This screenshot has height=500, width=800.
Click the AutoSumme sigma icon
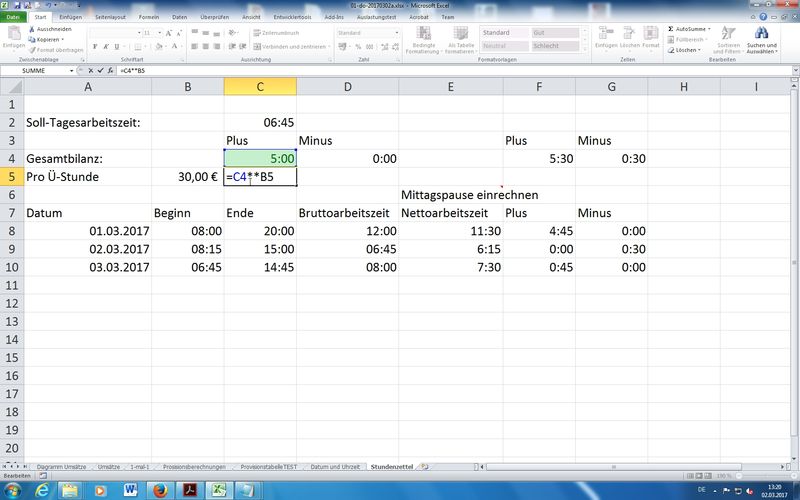click(669, 29)
